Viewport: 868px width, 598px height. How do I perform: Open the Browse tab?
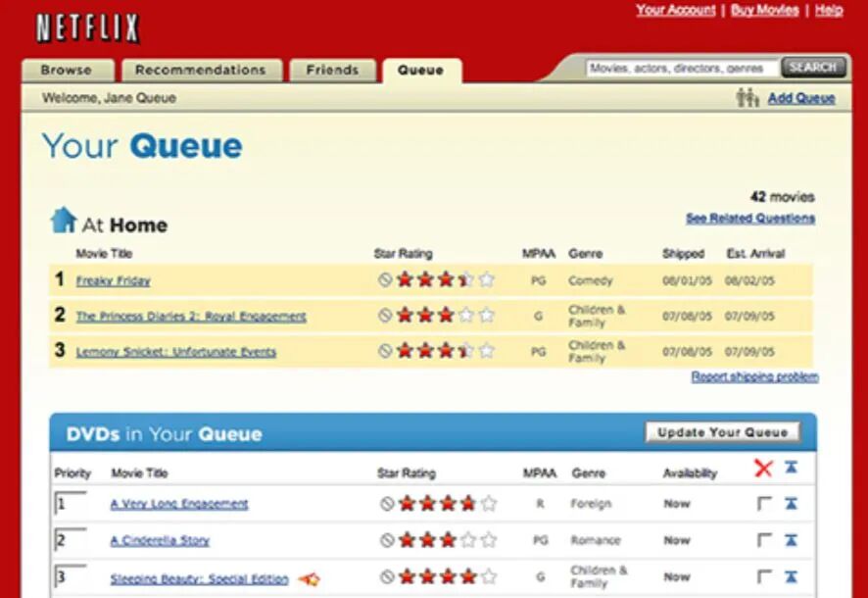tap(67, 71)
